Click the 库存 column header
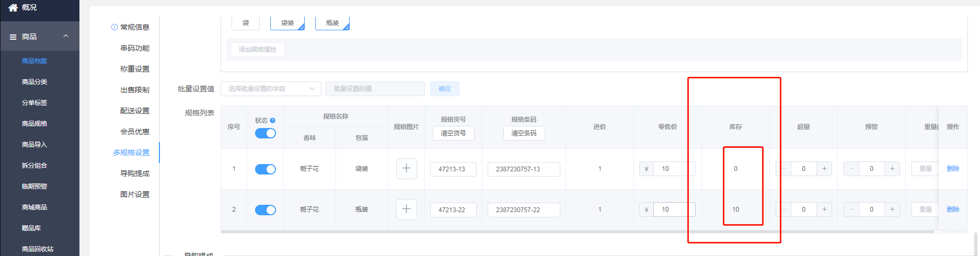This screenshot has width=980, height=256. tap(735, 127)
